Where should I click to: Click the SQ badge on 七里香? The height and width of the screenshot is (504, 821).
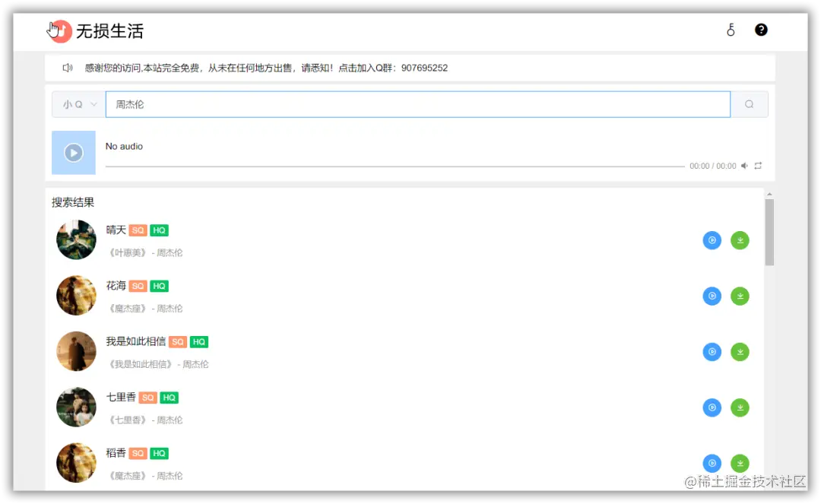[148, 398]
